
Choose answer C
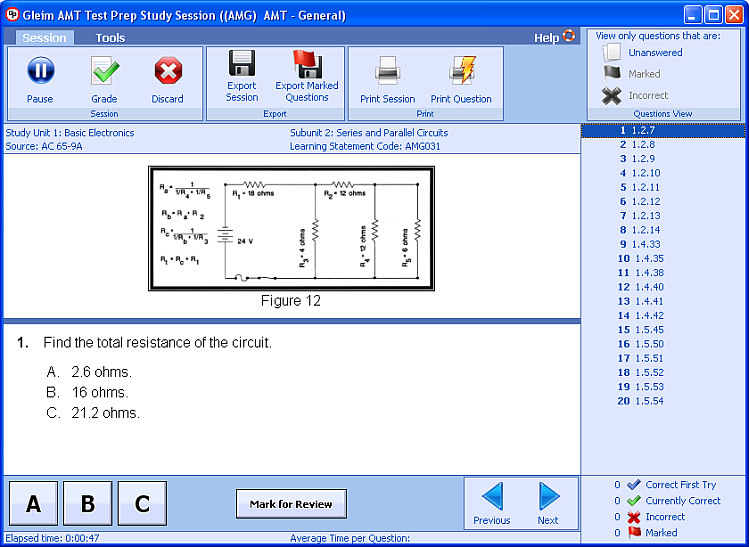tap(142, 504)
